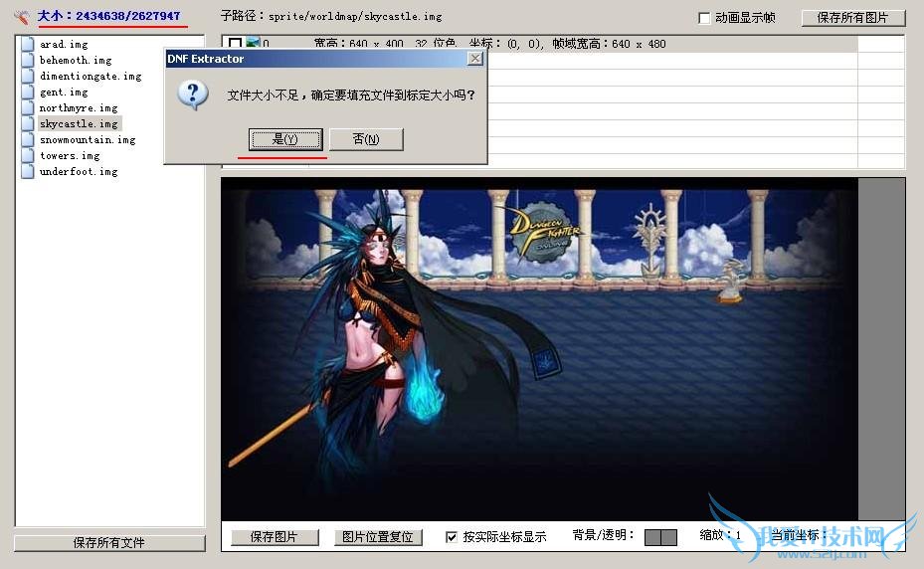924x569 pixels.
Task: Click the dimentiongate.img file icon
Action: tap(28, 76)
